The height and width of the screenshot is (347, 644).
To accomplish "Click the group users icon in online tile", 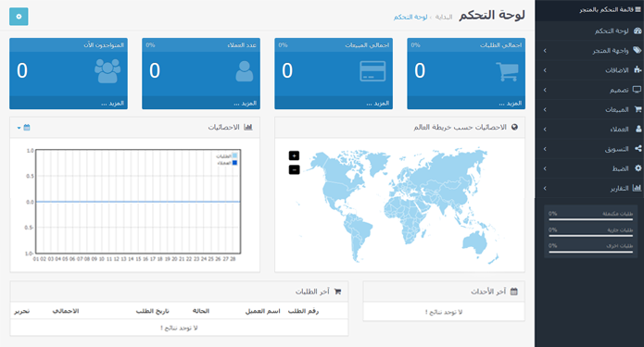I will (107, 71).
